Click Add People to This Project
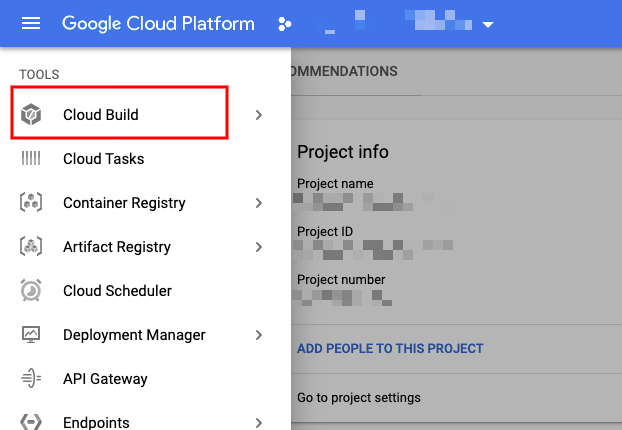622x430 pixels. click(x=390, y=349)
